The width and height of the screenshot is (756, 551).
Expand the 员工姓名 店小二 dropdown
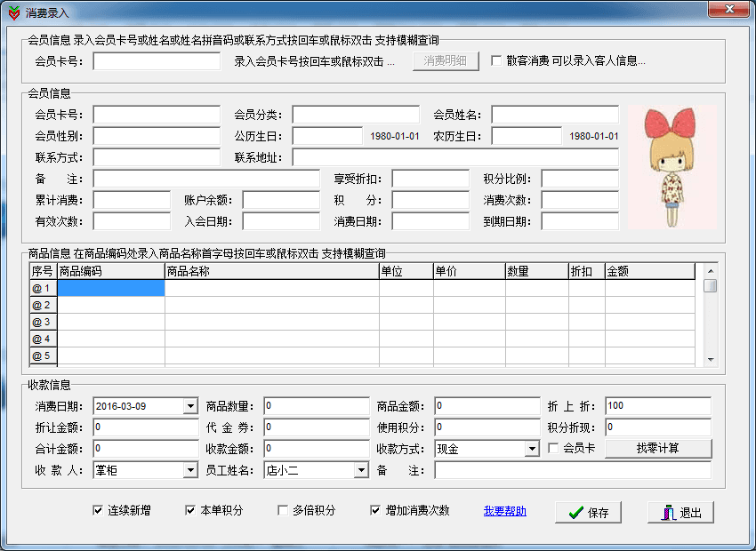(361, 470)
